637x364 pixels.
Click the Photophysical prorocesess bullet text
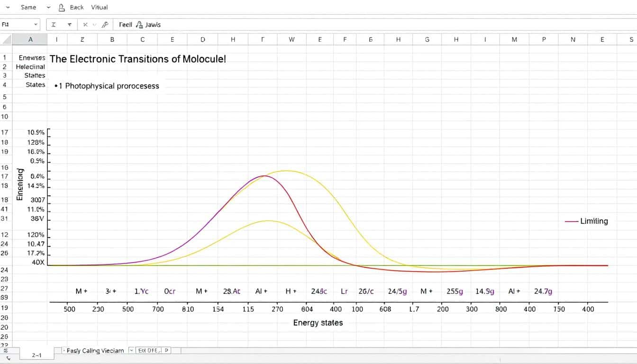(107, 86)
